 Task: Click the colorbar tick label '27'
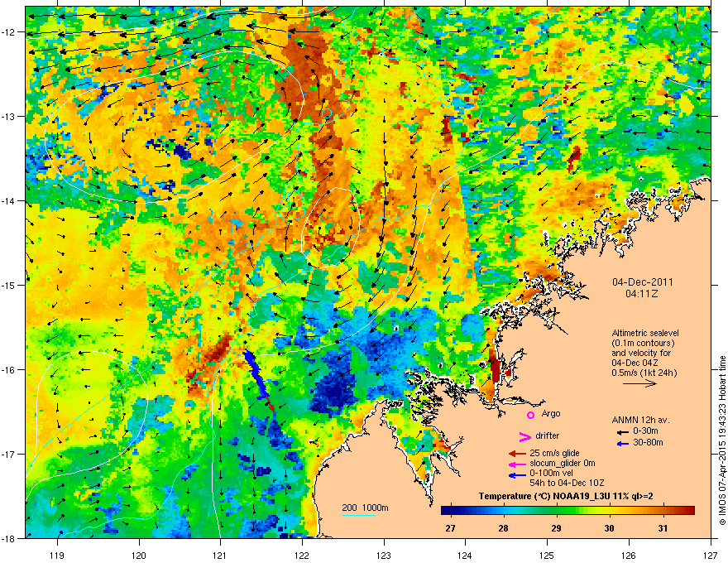[450, 528]
